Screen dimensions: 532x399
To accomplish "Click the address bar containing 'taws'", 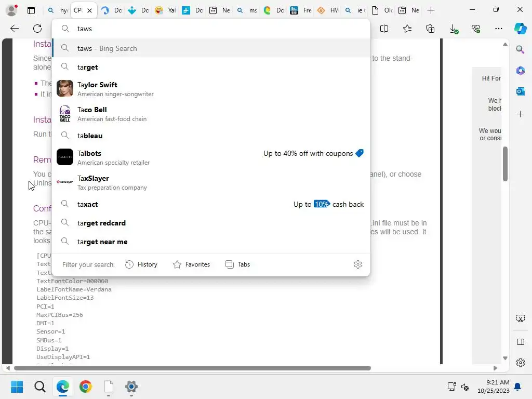I will click(211, 29).
